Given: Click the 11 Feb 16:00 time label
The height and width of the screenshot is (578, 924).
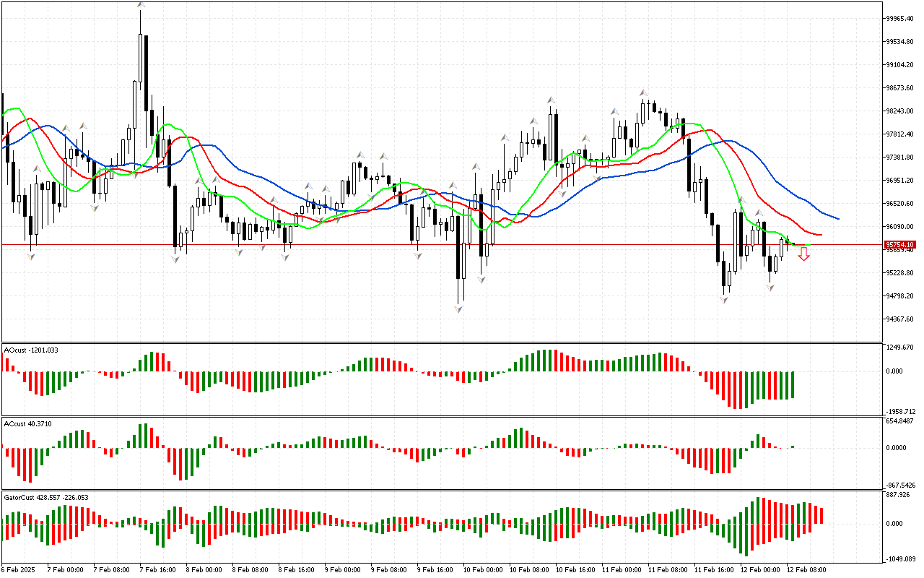Looking at the screenshot, I should coord(714,570).
